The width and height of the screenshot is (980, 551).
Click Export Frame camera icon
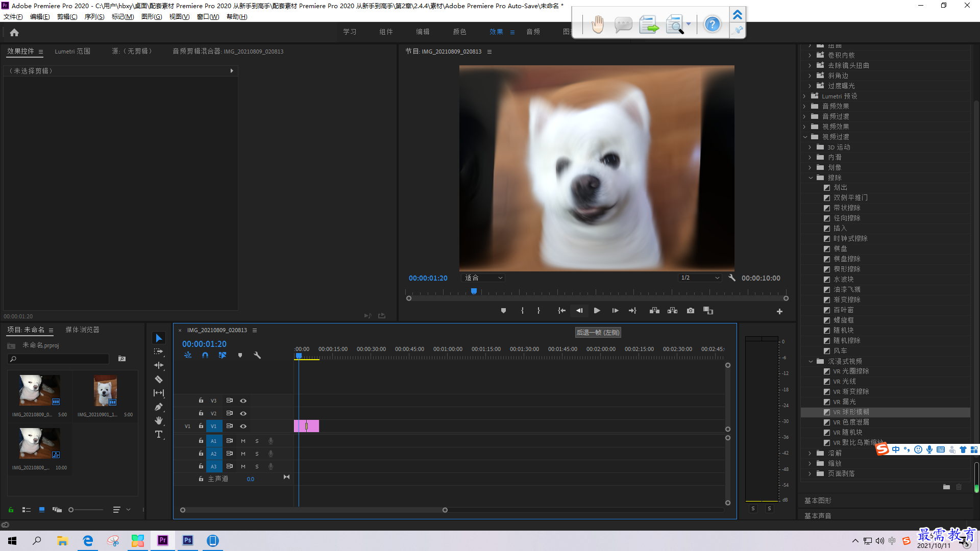(x=691, y=311)
